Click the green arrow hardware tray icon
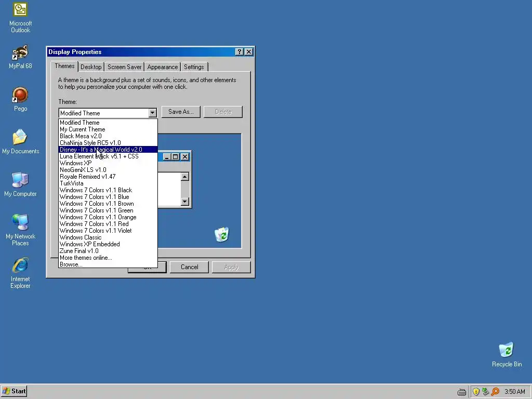The width and height of the screenshot is (532, 399). coord(485,392)
